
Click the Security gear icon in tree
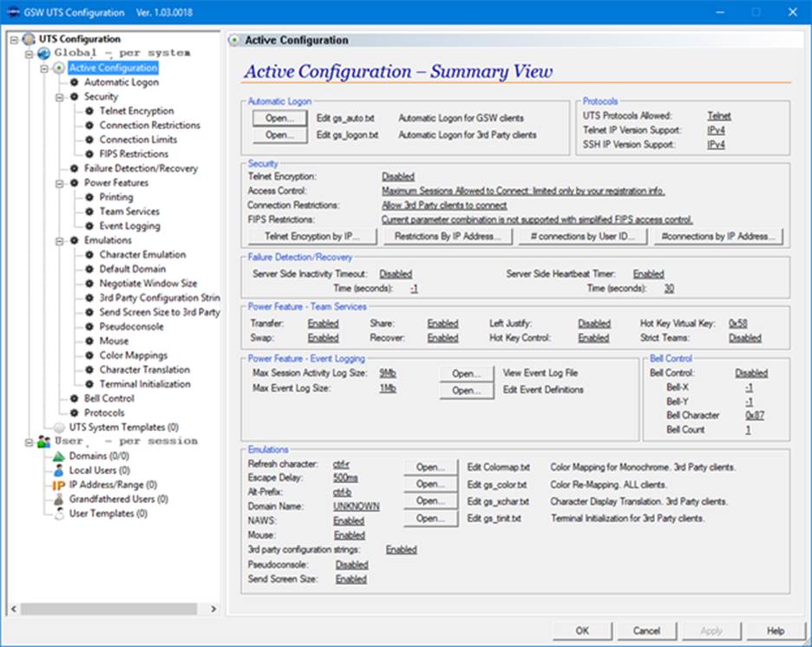(74, 97)
